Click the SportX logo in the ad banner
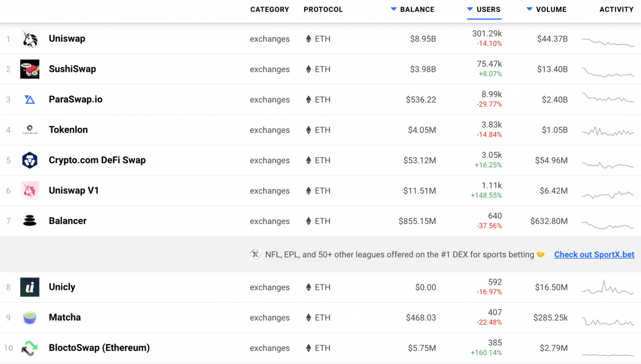 click(256, 254)
